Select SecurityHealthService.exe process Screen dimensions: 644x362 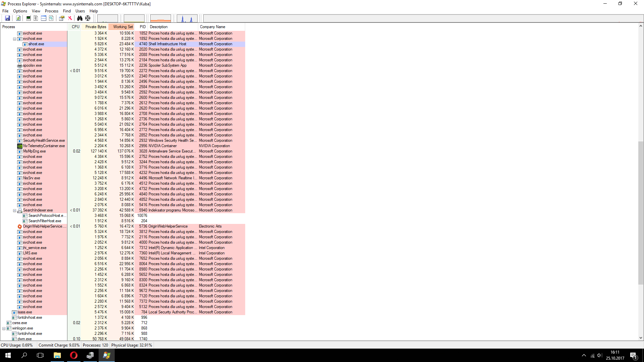coord(123,140)
